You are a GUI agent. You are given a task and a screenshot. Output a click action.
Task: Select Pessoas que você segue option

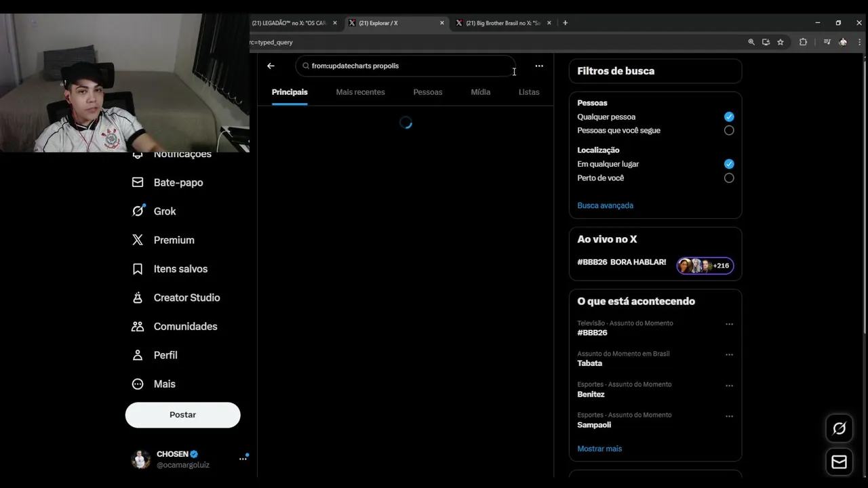(x=729, y=130)
